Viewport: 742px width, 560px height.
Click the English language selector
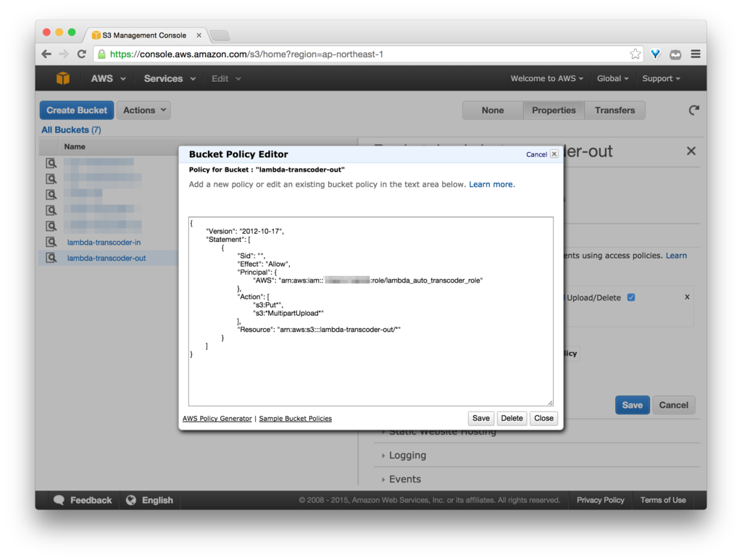tap(149, 500)
